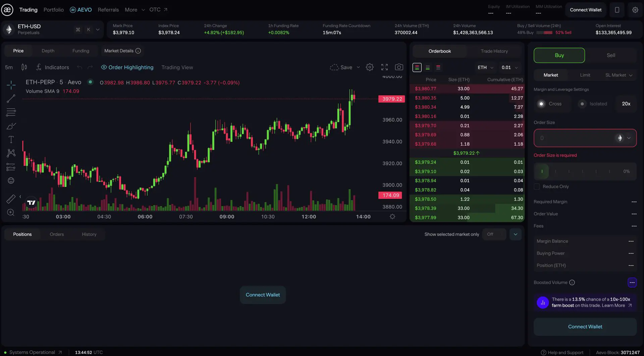
Task: Open Help and Support
Action: tap(562, 353)
